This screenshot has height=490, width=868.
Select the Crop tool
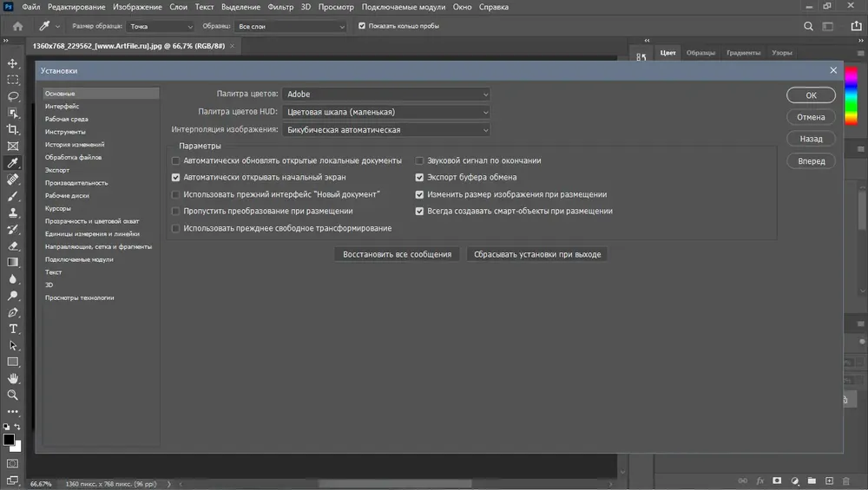click(13, 129)
